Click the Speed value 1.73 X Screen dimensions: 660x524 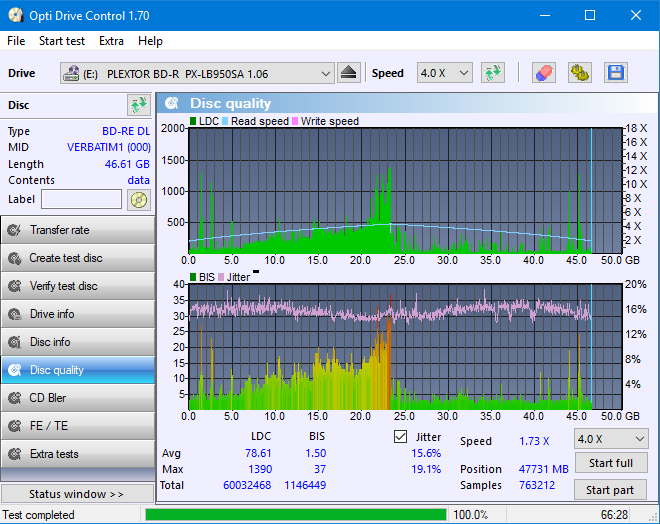coord(534,441)
